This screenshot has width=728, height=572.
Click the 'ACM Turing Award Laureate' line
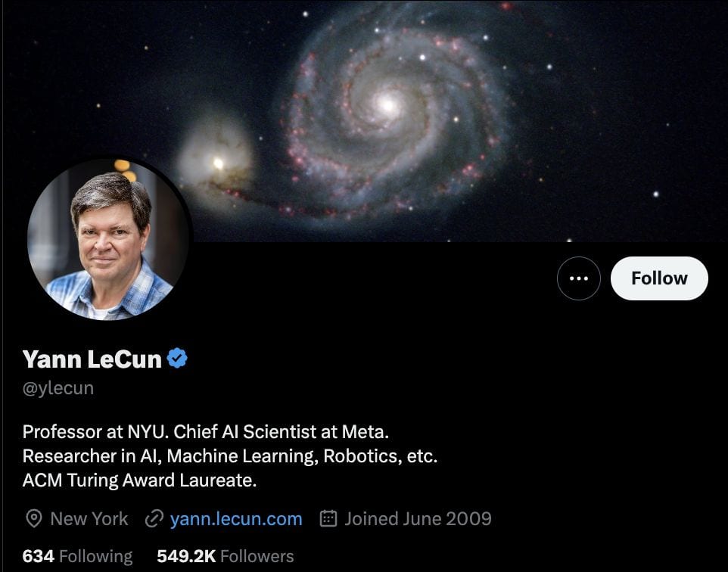click(139, 480)
